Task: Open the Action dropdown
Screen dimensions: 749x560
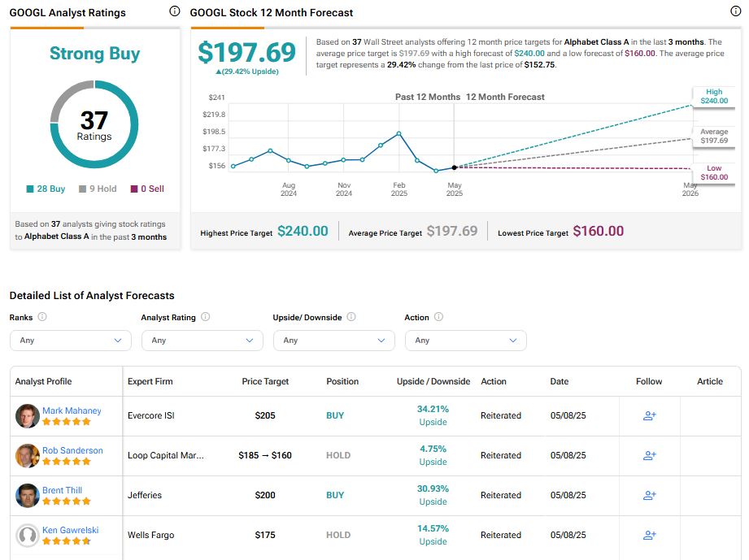Action: tap(466, 341)
